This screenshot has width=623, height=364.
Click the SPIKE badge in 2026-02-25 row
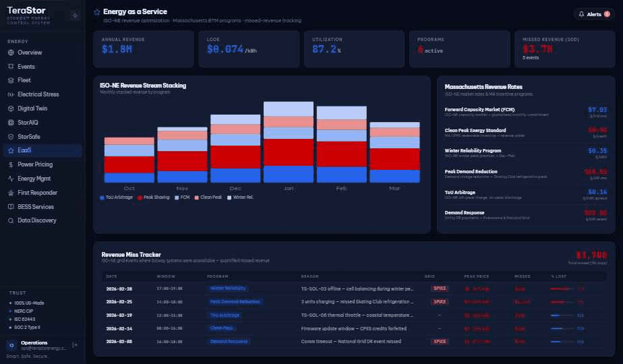coord(440,301)
